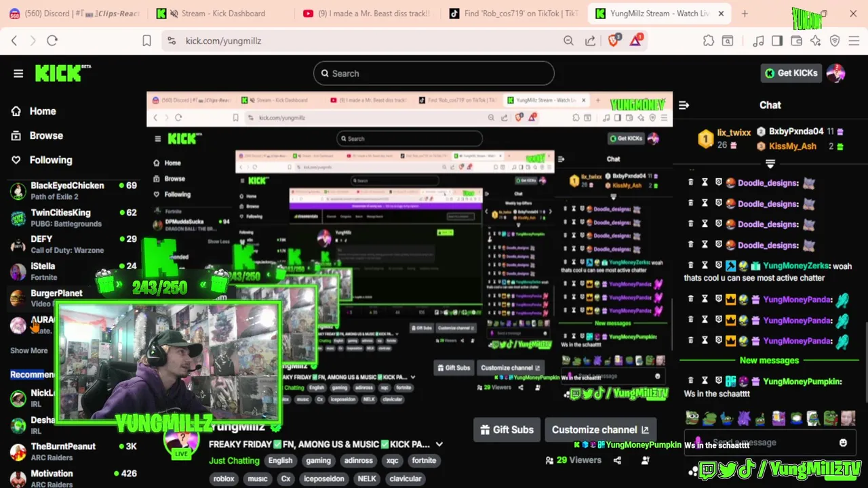This screenshot has width=868, height=488.
Task: Switch to YouTube Mr. Beast diss track tab
Action: pos(367,14)
